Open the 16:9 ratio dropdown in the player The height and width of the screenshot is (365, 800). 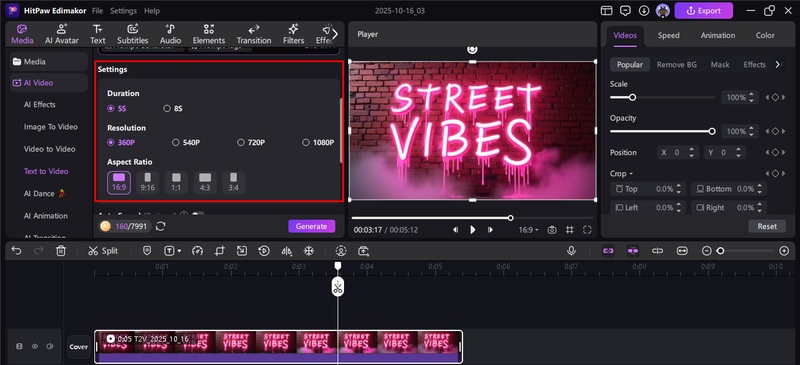(x=529, y=230)
